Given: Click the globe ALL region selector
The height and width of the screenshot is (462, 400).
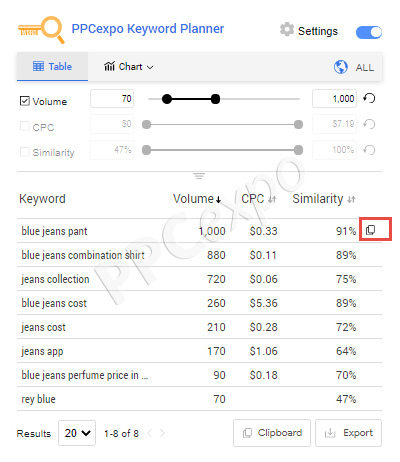Looking at the screenshot, I should pos(354,67).
